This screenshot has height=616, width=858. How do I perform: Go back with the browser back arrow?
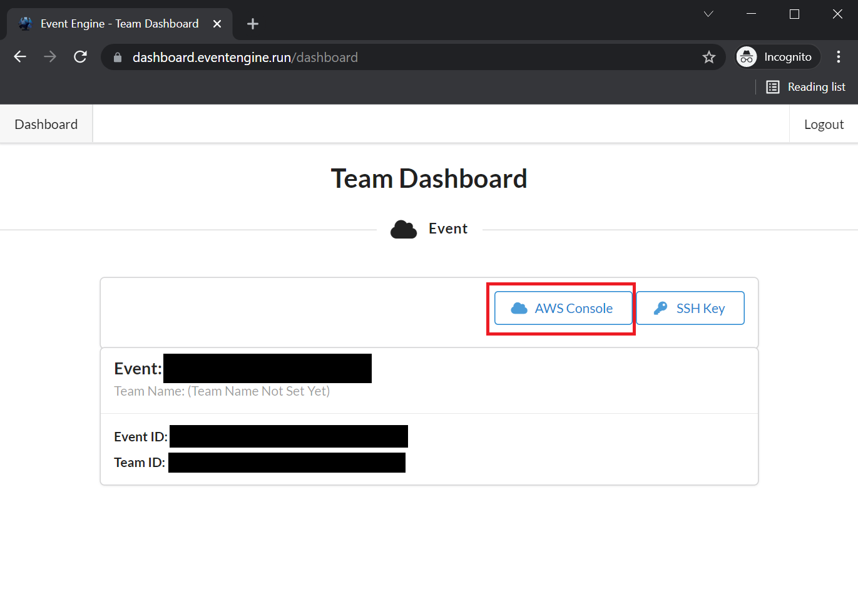click(x=20, y=57)
